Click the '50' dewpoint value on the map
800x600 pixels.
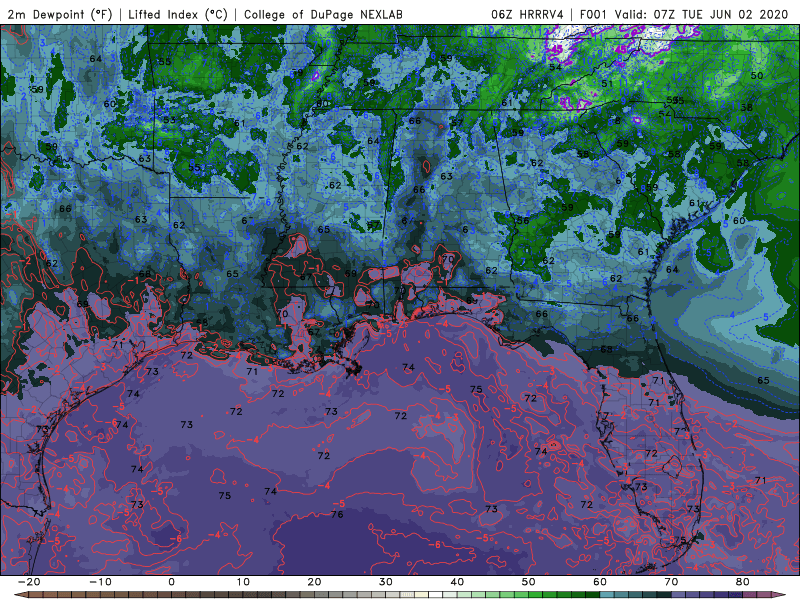coord(757,76)
